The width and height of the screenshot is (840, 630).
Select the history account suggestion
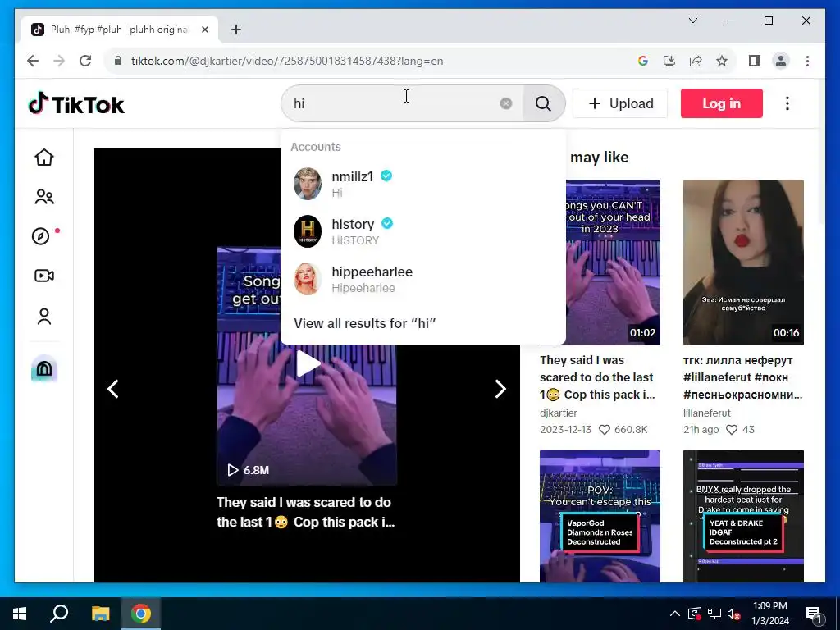point(422,231)
